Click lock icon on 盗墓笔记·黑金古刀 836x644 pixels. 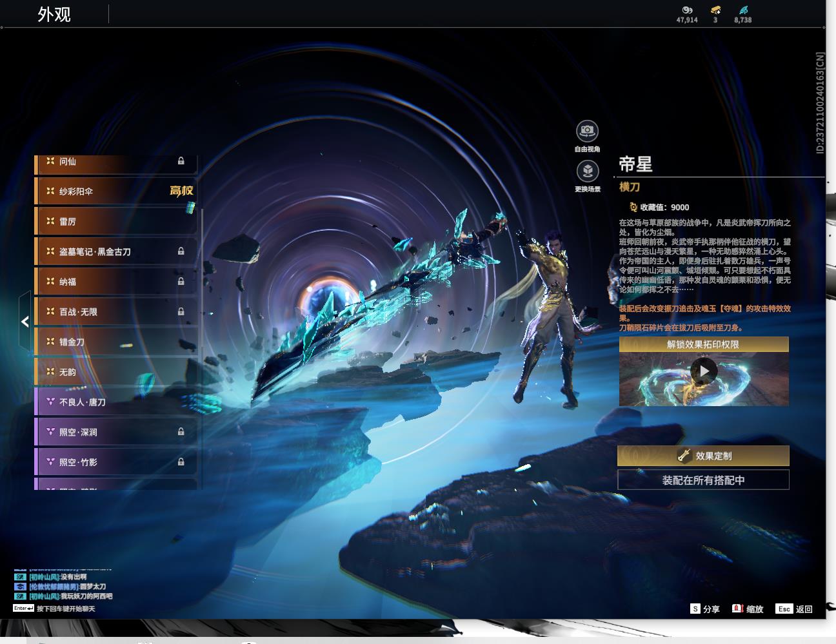(181, 251)
